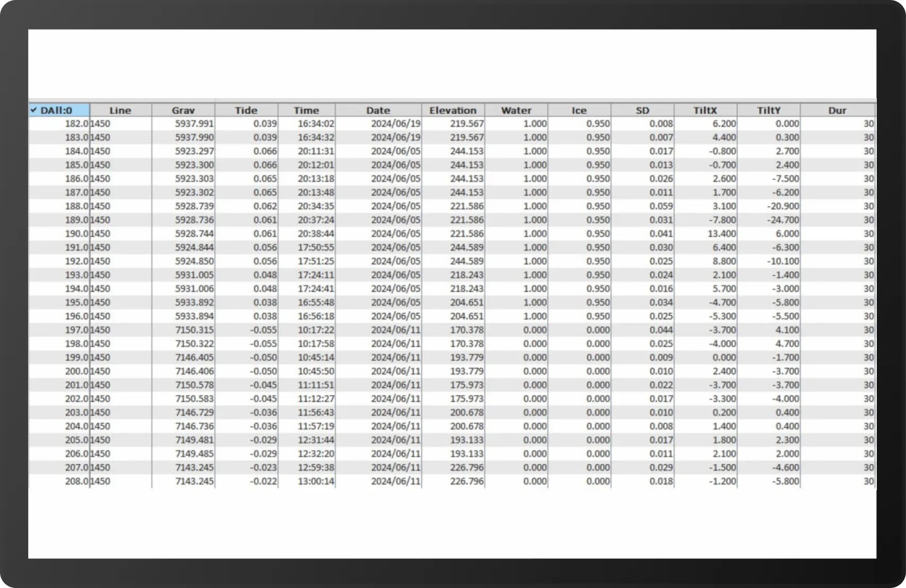The width and height of the screenshot is (906, 588).
Task: Select the Grav column header
Action: click(x=183, y=110)
